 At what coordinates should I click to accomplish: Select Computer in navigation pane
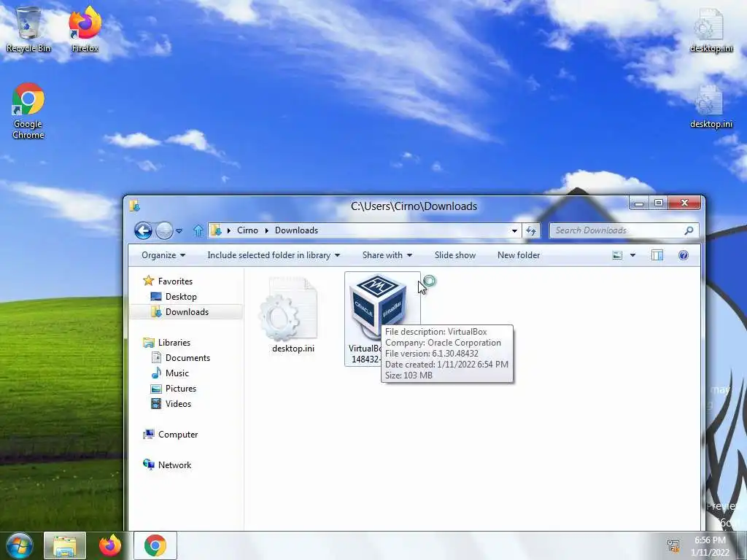click(170, 435)
